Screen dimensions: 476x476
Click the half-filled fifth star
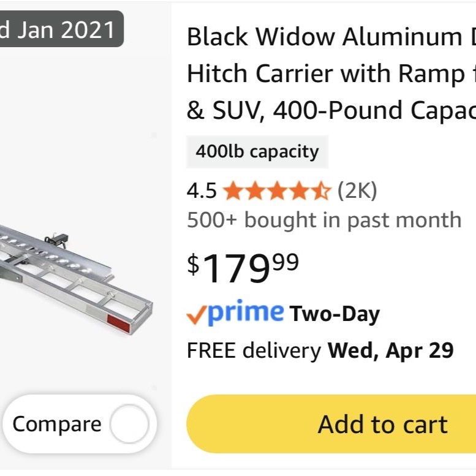pos(322,192)
